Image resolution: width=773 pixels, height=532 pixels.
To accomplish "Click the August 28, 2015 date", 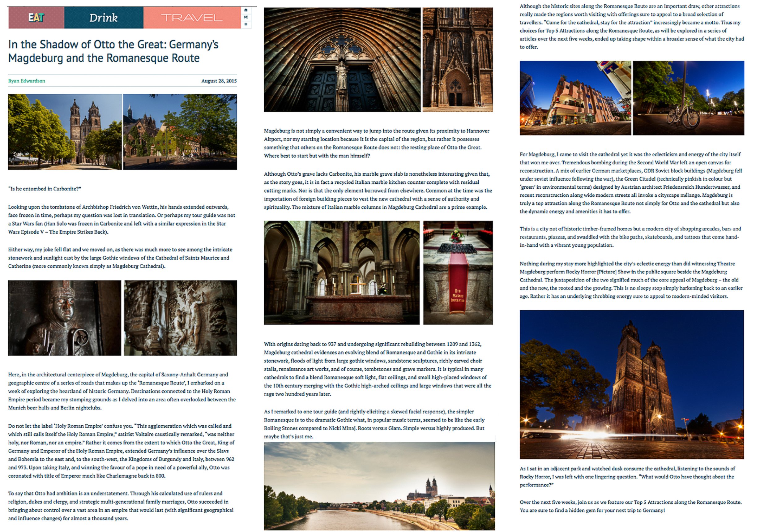I will pos(219,81).
